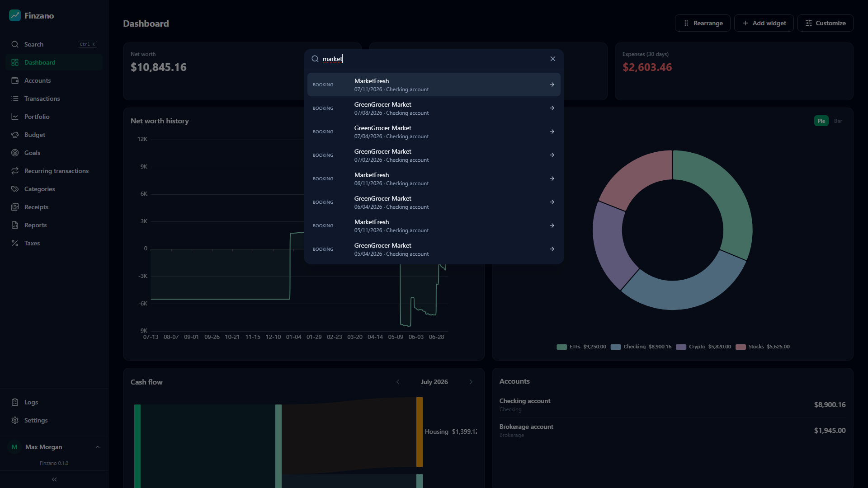
Task: Open the Accounts wallet icon
Action: [x=15, y=80]
